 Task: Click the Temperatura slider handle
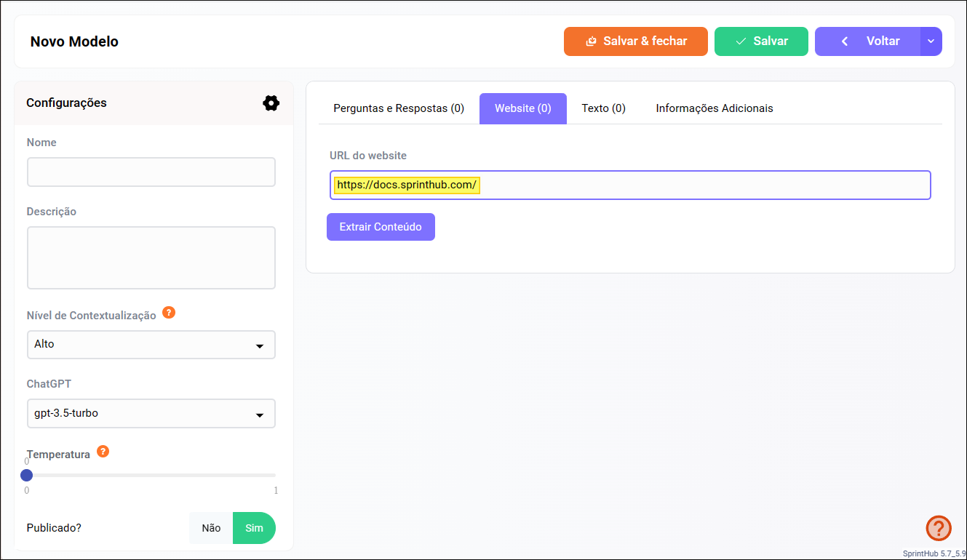(27, 475)
